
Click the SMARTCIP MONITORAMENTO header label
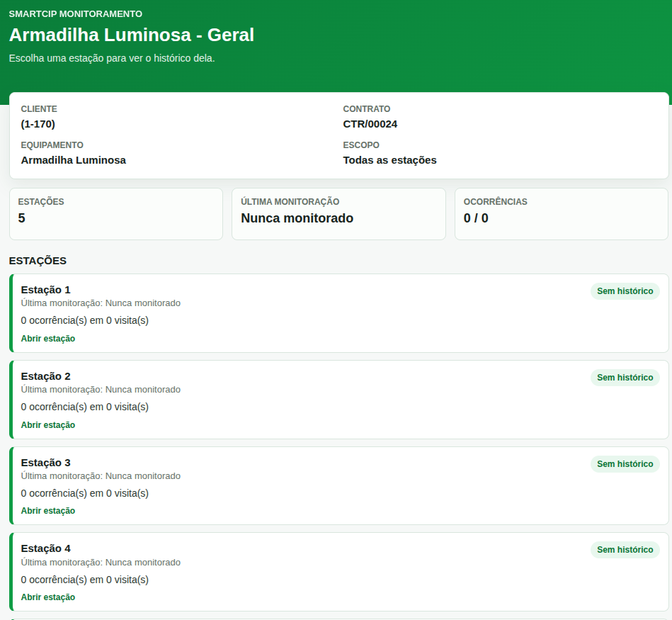coord(76,13)
